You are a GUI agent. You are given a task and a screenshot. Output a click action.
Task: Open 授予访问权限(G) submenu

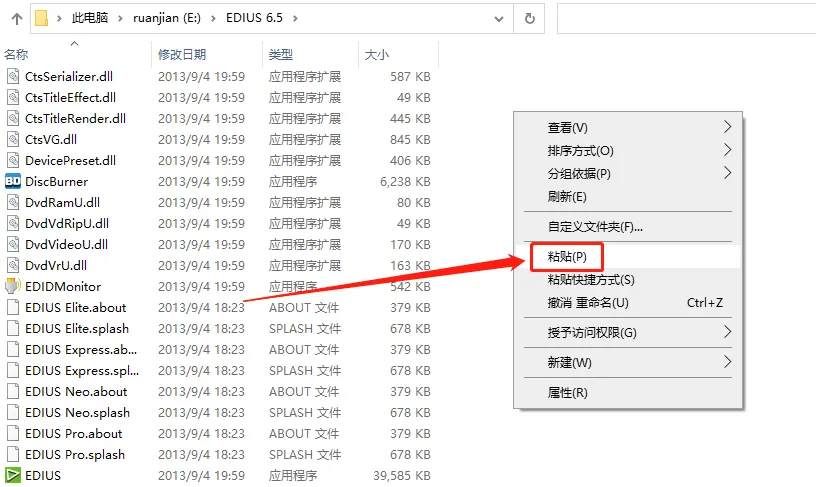tap(628, 332)
